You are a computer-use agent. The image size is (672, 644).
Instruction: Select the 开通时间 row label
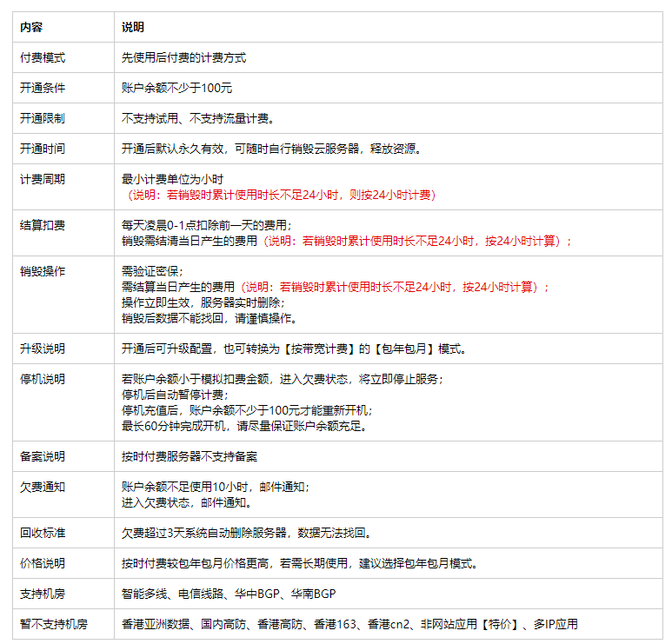pyautogui.click(x=43, y=149)
